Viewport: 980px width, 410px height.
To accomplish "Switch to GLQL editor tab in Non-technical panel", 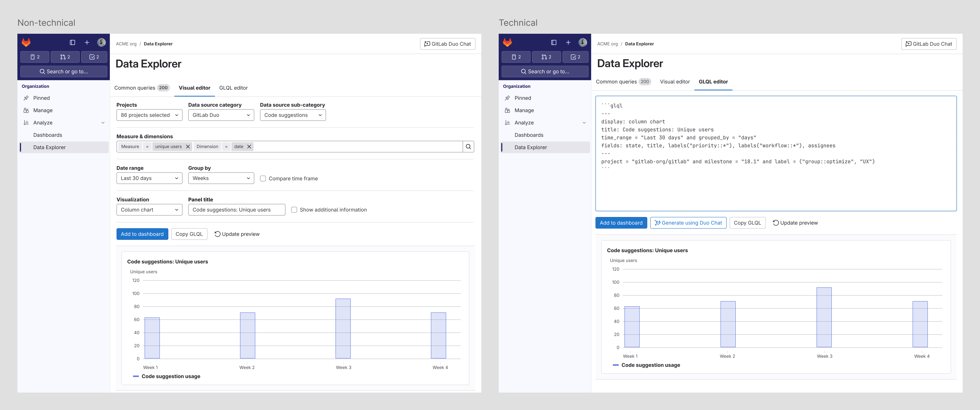I will click(233, 88).
